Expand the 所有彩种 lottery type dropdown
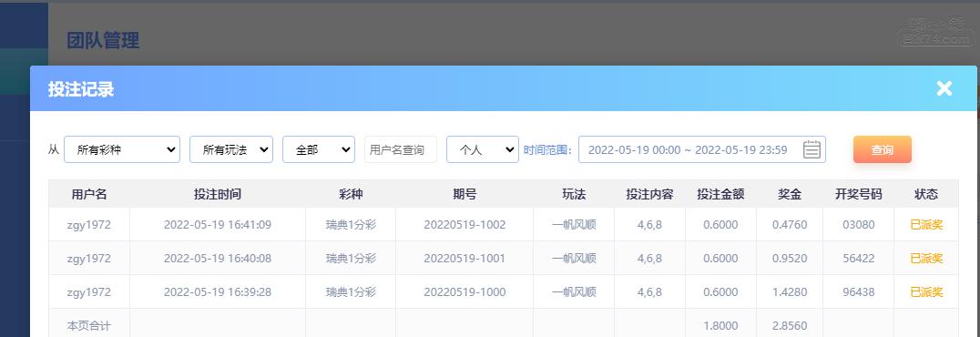 tap(122, 149)
